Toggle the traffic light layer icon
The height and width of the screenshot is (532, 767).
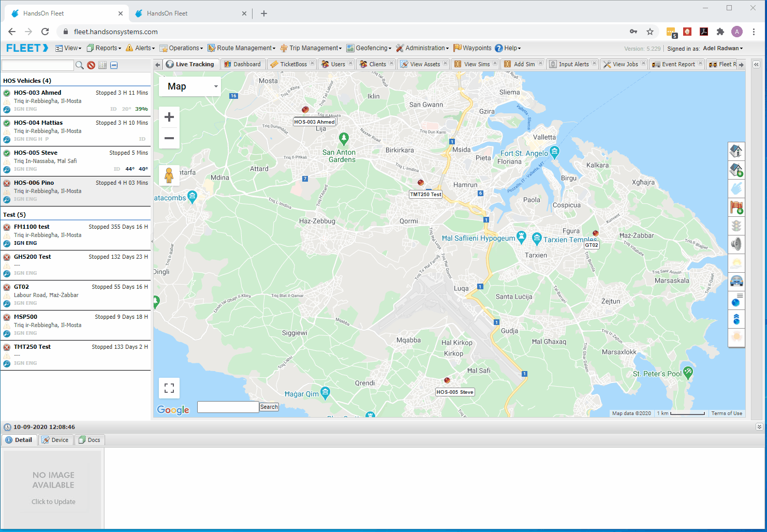736,226
